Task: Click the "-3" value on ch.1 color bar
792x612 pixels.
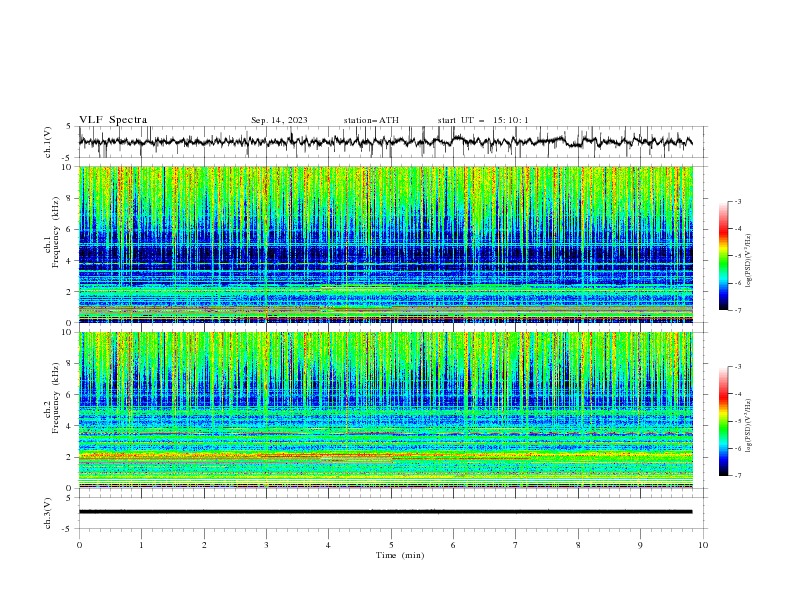Action: (737, 201)
